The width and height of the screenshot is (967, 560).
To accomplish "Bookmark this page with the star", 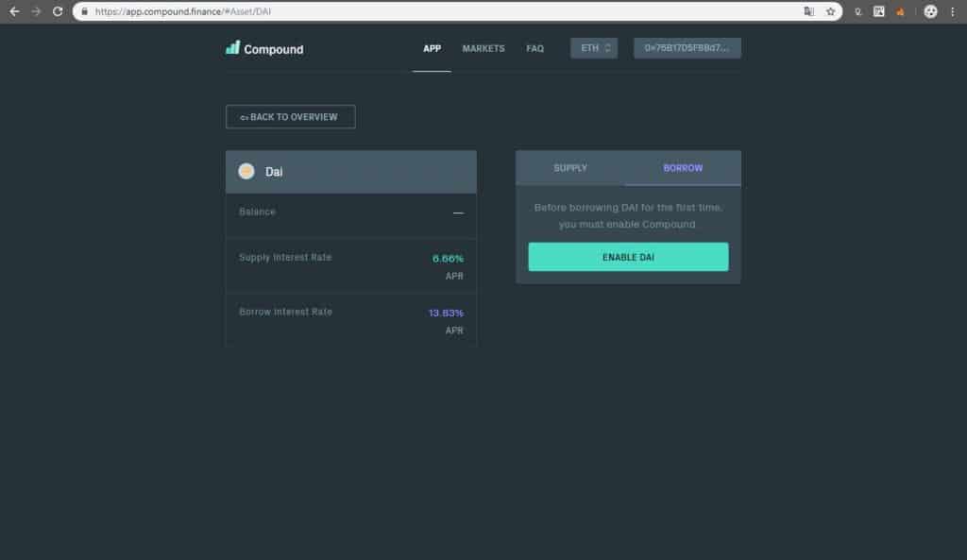I will [830, 11].
